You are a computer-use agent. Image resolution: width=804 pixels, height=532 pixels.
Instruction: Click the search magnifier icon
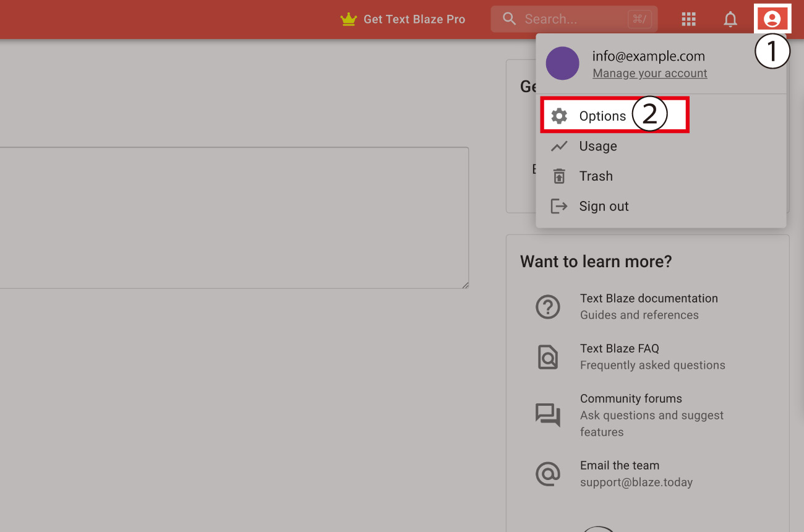point(510,19)
